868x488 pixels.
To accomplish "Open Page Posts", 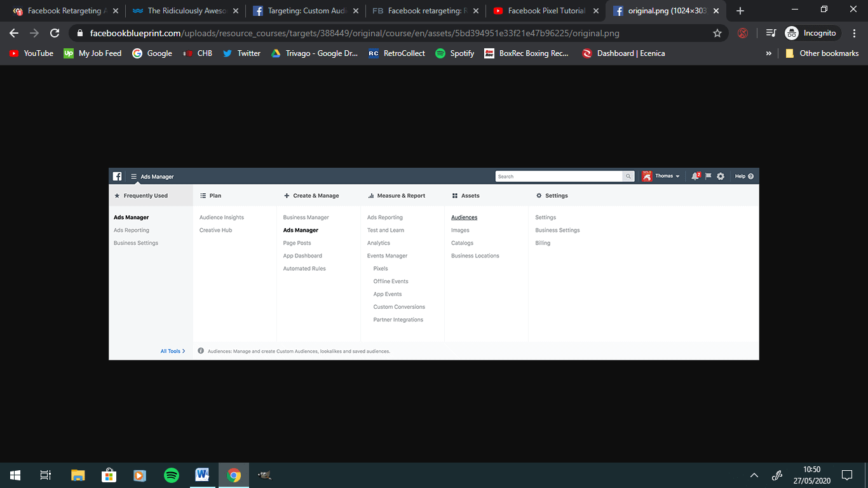I will 297,243.
